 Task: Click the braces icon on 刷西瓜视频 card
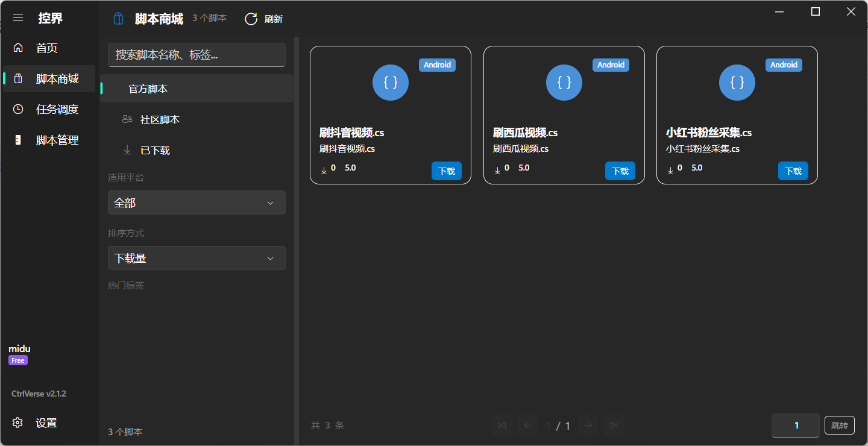564,82
